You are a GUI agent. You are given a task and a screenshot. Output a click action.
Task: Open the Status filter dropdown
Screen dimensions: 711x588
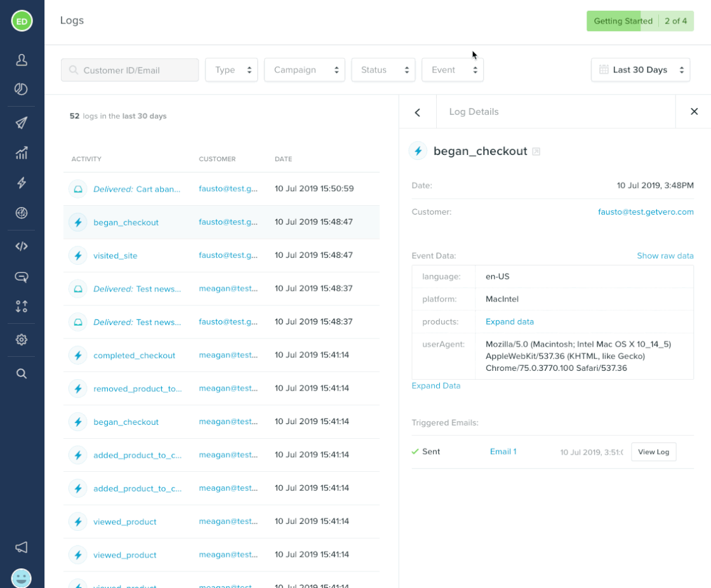click(383, 70)
